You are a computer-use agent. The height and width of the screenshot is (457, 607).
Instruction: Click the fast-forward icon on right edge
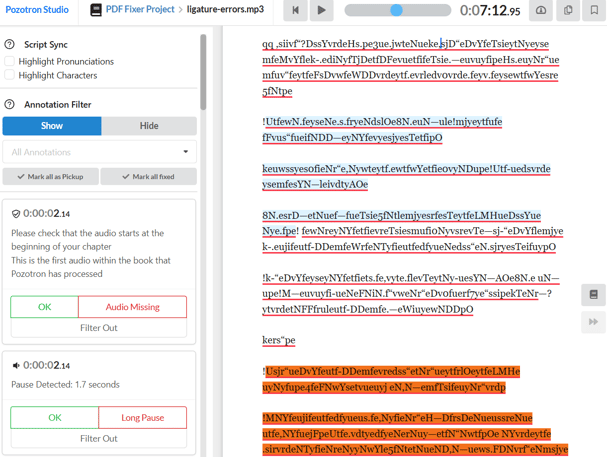coord(593,322)
